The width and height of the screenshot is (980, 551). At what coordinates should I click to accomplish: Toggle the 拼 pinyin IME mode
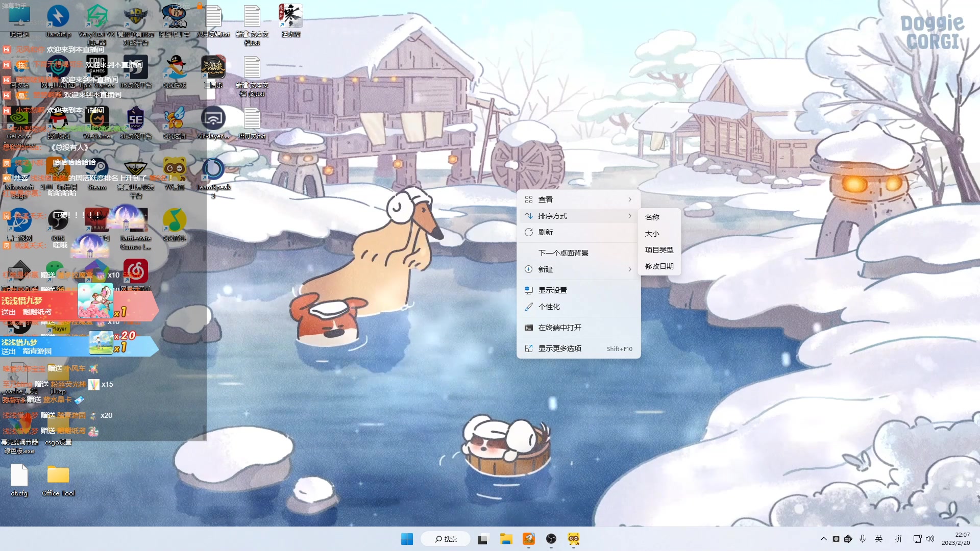click(898, 539)
